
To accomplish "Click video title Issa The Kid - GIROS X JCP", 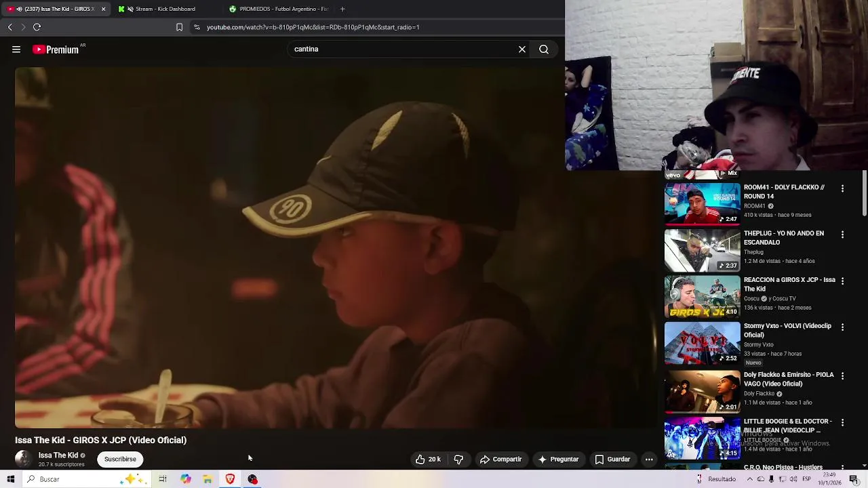I will pyautogui.click(x=100, y=440).
